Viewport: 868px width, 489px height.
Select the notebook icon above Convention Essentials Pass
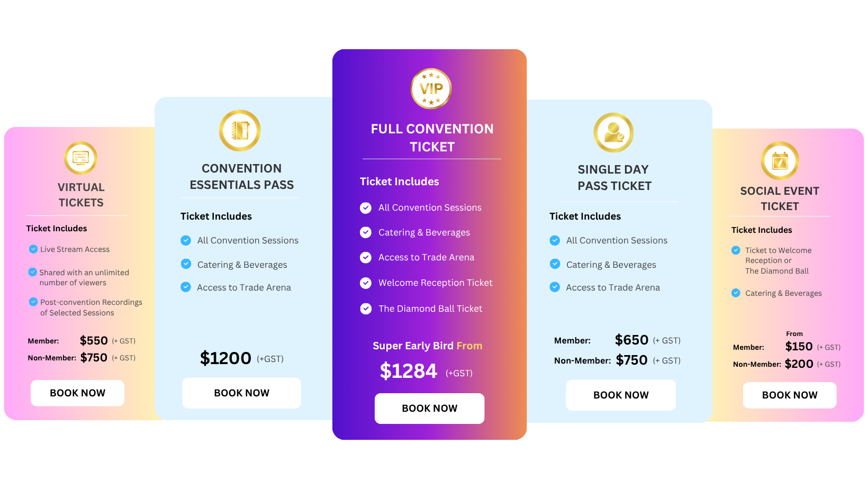(240, 130)
